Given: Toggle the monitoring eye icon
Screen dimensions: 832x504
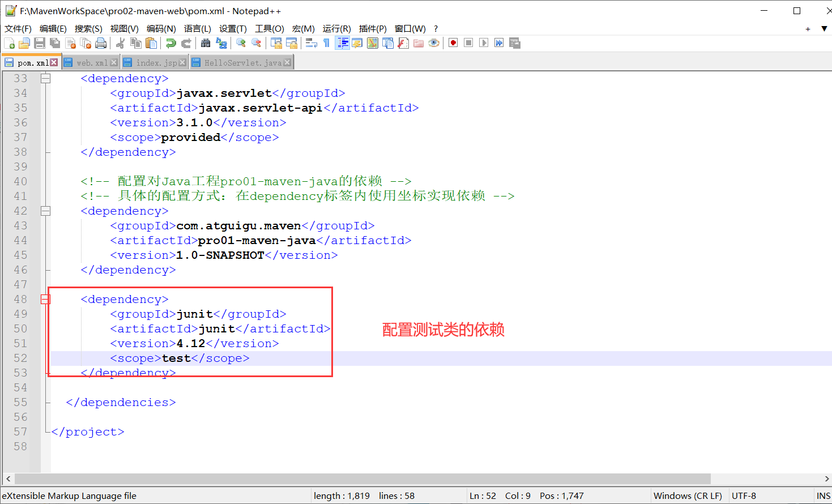Looking at the screenshot, I should coord(434,43).
